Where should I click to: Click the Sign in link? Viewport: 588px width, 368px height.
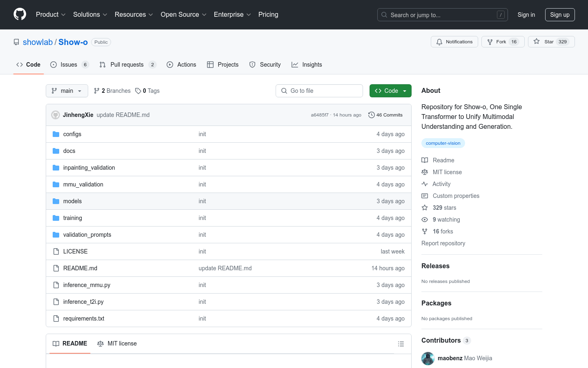pyautogui.click(x=526, y=15)
